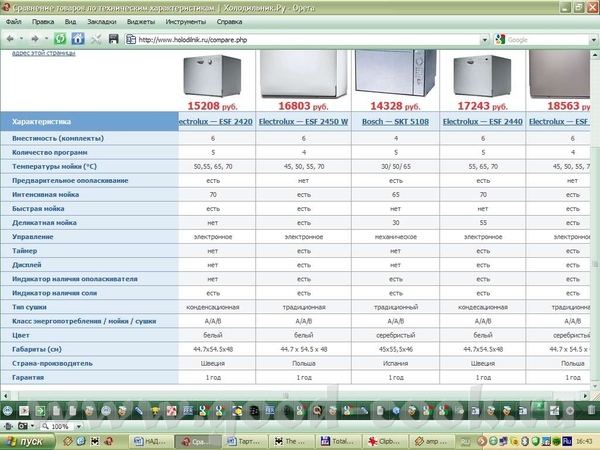Open the back history dropdown arrow
Image resolution: width=600 pixels, height=450 pixels.
coord(21,39)
